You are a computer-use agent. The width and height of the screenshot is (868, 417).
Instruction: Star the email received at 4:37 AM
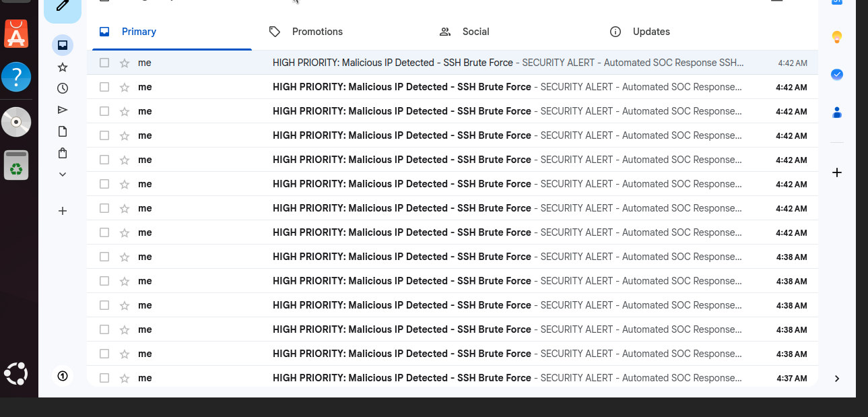tap(125, 378)
